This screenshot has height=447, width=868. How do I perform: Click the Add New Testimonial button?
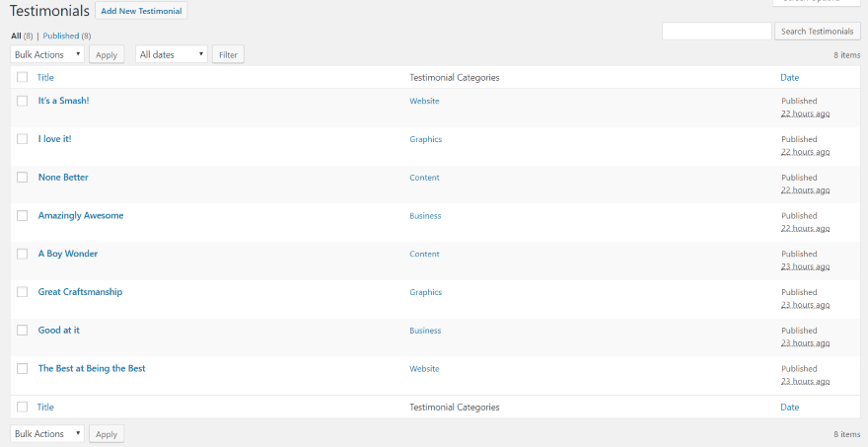pos(141,11)
